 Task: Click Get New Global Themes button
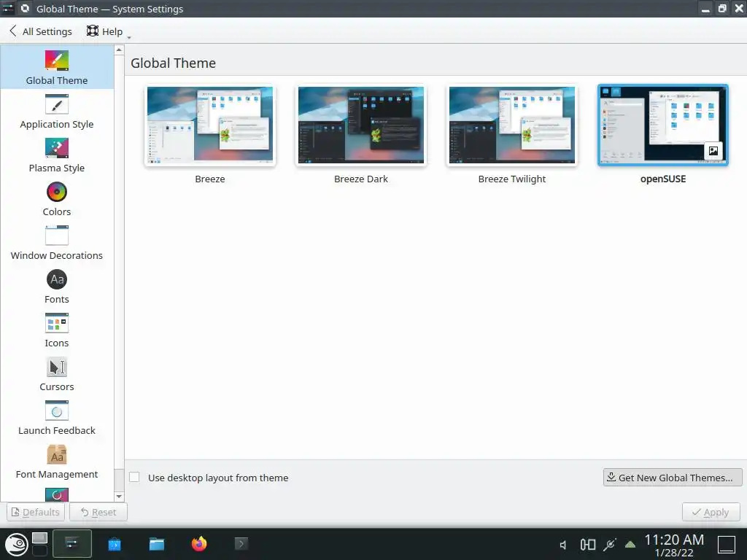672,477
